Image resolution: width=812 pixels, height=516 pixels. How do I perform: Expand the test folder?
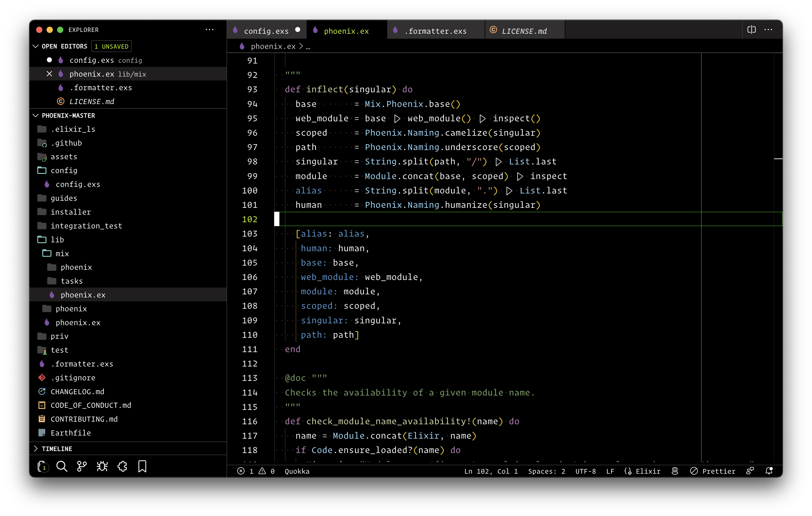(128, 350)
